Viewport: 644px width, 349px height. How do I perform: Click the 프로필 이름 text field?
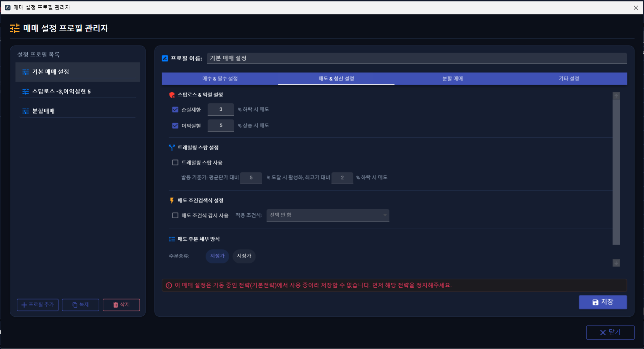click(x=417, y=59)
